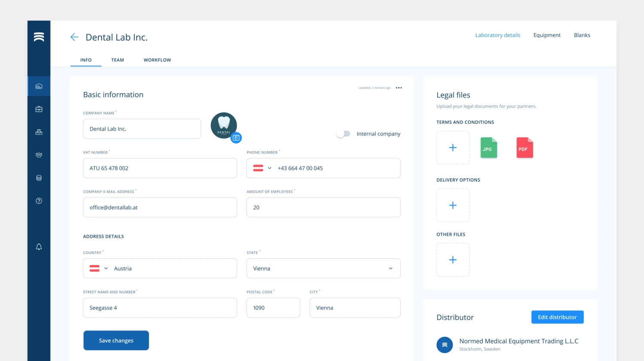Open the Equipment link in header
This screenshot has height=361, width=644.
(547, 35)
